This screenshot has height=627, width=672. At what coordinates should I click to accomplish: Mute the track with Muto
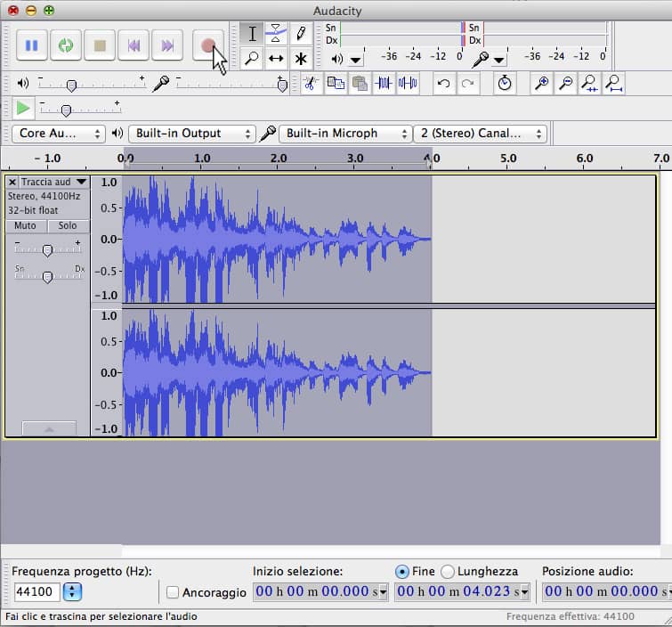(26, 225)
